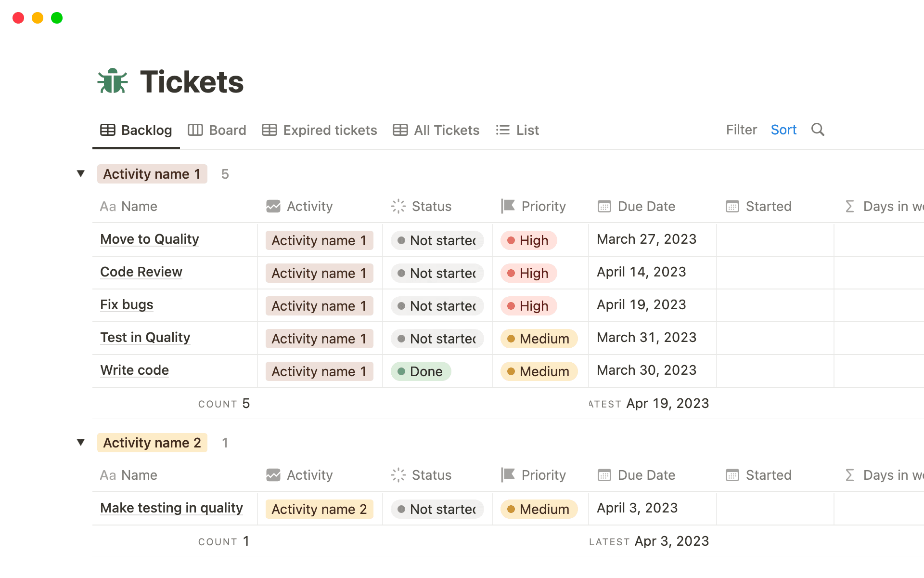The image size is (924, 578).
Task: Open the Done status for Write code
Action: coord(421,371)
